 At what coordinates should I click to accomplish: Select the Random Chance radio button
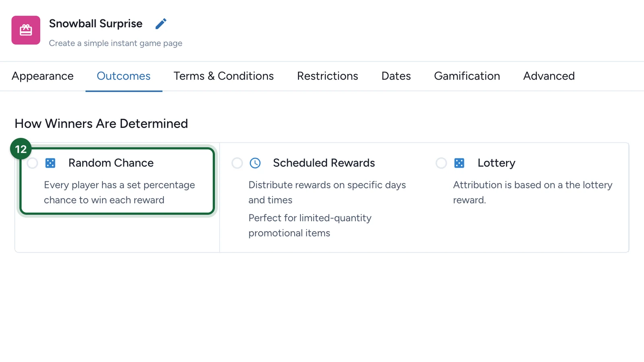pos(32,163)
